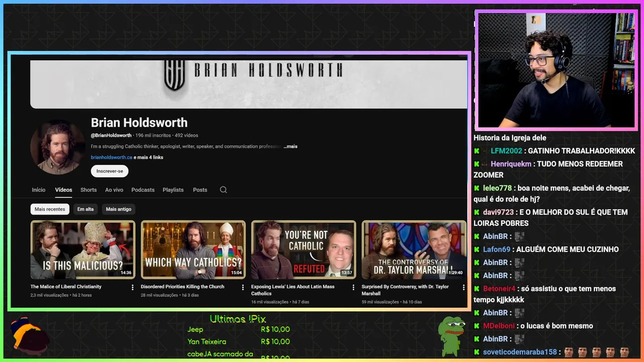644x362 pixels.
Task: Go to the Podcasts tab
Action: click(x=143, y=190)
